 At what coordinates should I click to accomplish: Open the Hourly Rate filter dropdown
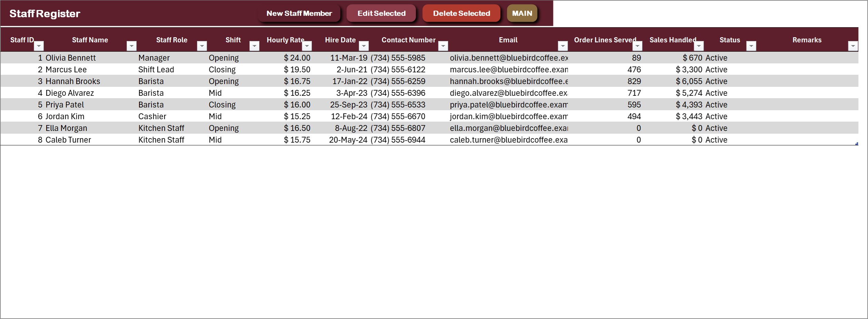pyautogui.click(x=307, y=46)
